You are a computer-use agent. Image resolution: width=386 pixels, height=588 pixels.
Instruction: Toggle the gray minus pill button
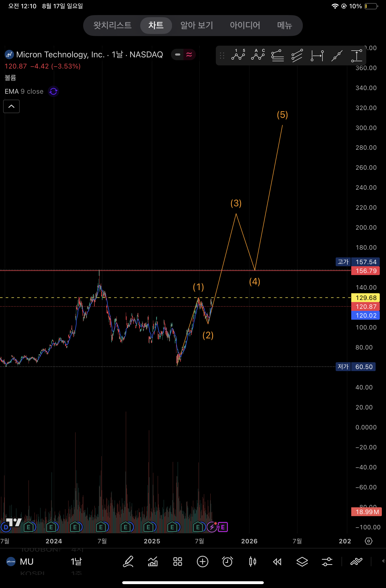[x=177, y=54]
